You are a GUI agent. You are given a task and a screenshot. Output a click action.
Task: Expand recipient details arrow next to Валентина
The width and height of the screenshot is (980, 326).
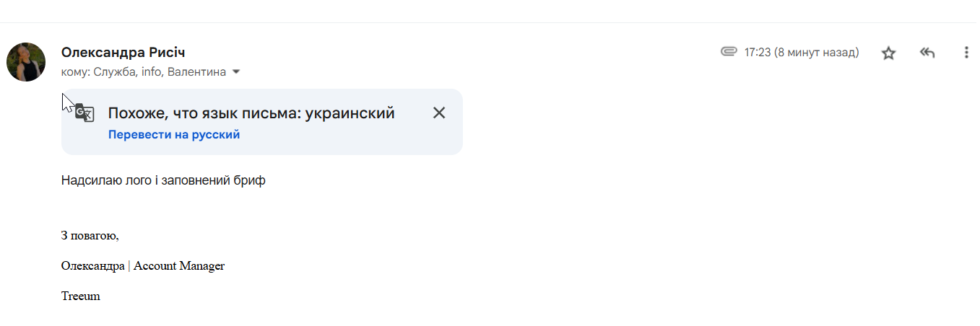236,72
